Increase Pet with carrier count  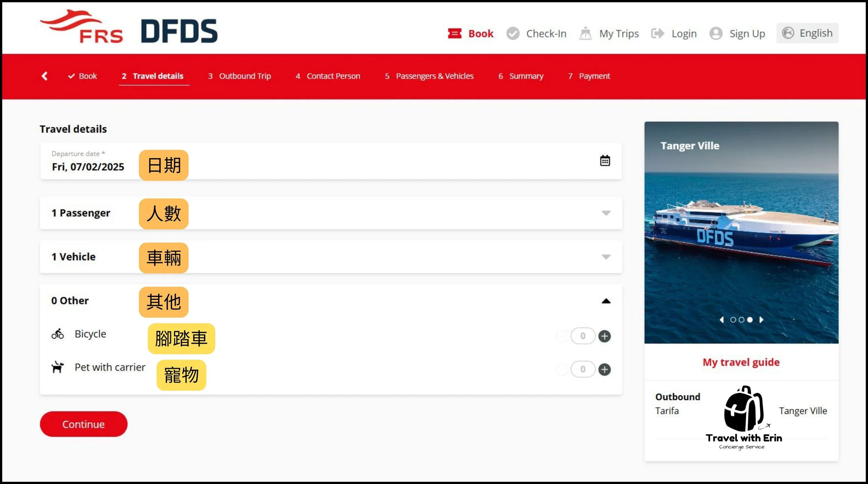tap(604, 369)
